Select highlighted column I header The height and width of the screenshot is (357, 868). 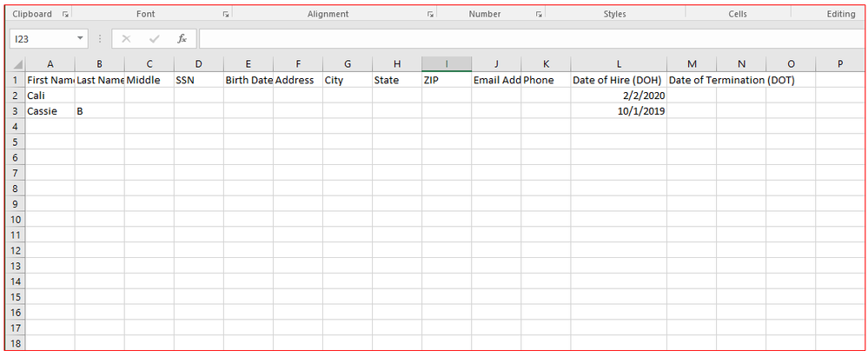point(447,64)
